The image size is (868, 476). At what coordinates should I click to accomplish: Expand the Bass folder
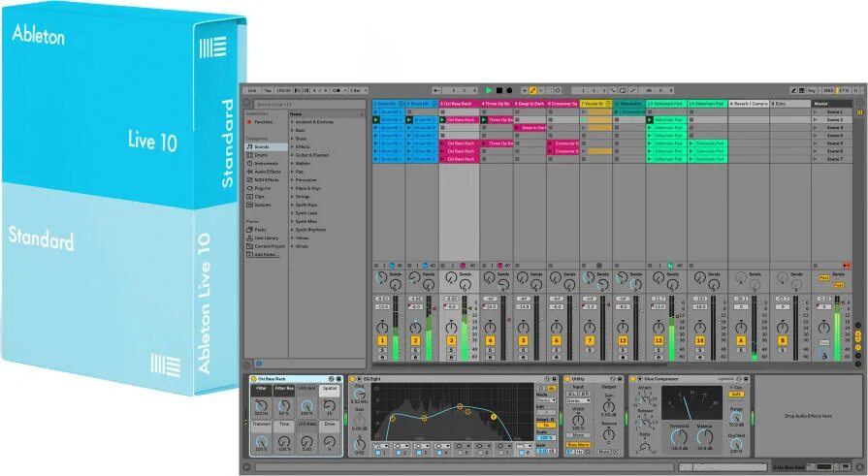coord(292,130)
